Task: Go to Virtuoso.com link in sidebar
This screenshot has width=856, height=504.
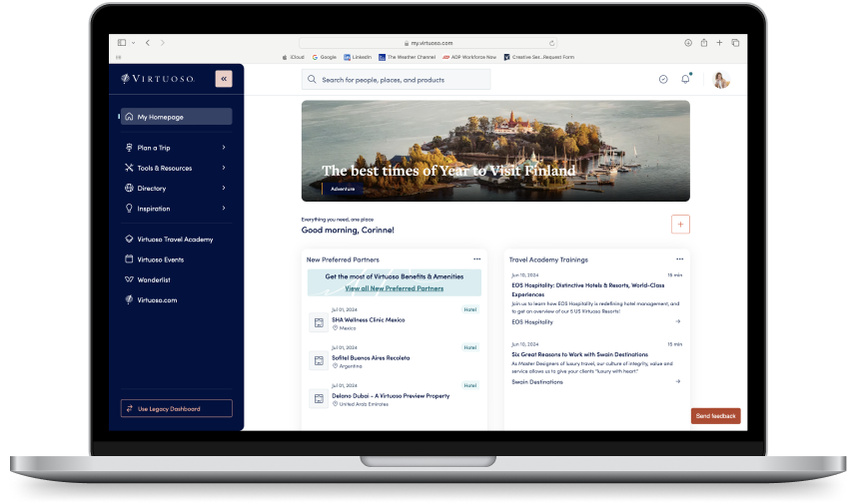Action: click(157, 300)
